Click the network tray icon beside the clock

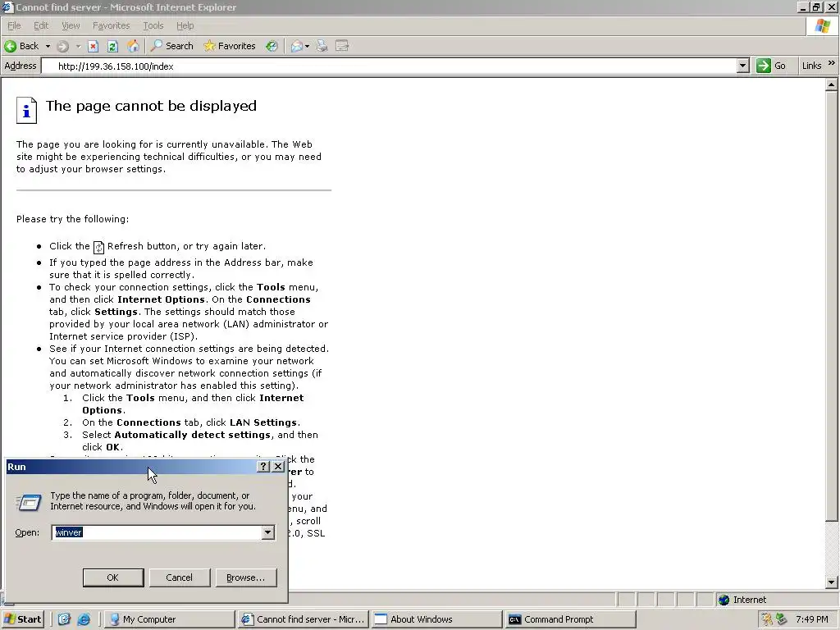pos(782,619)
